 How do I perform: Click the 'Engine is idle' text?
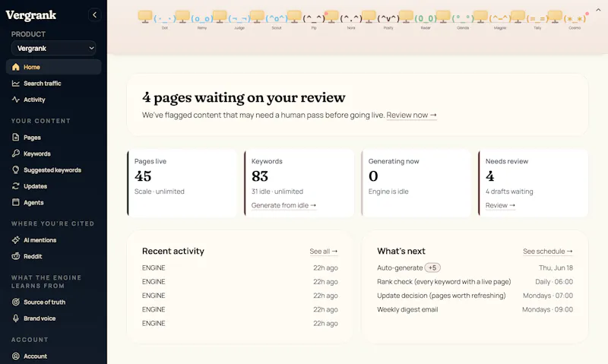coord(388,191)
